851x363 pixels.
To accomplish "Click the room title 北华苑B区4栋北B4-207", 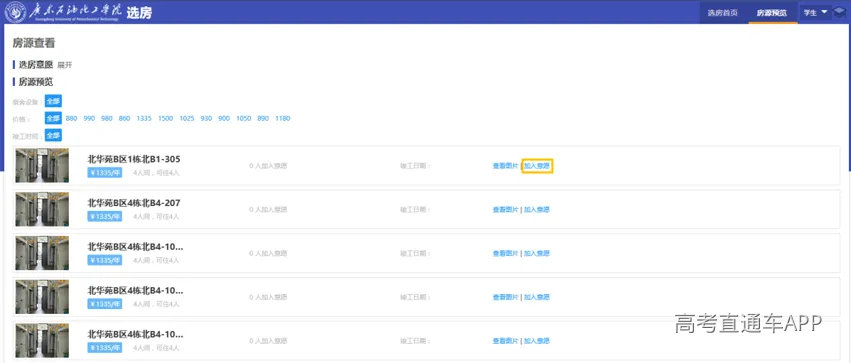I will pyautogui.click(x=134, y=203).
